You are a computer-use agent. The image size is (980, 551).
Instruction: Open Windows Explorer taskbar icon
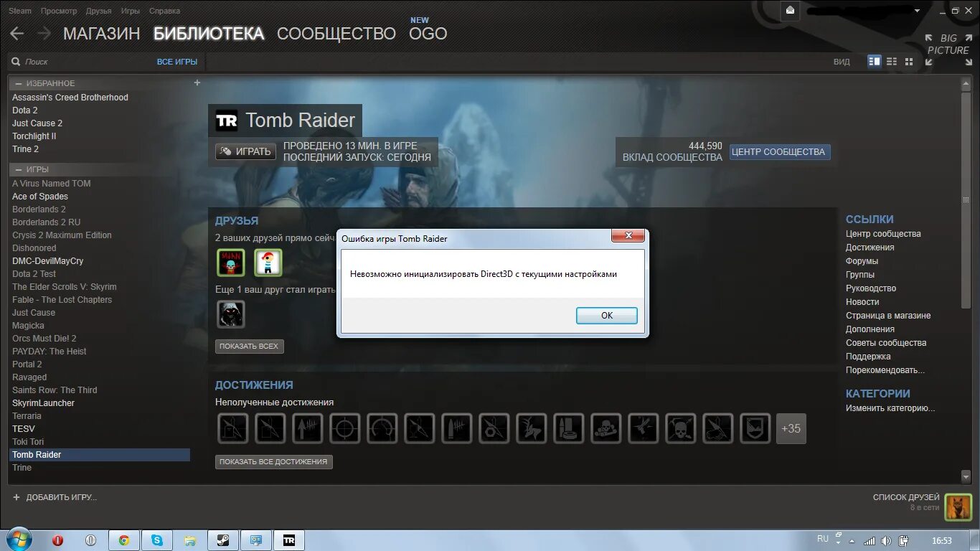(190, 540)
